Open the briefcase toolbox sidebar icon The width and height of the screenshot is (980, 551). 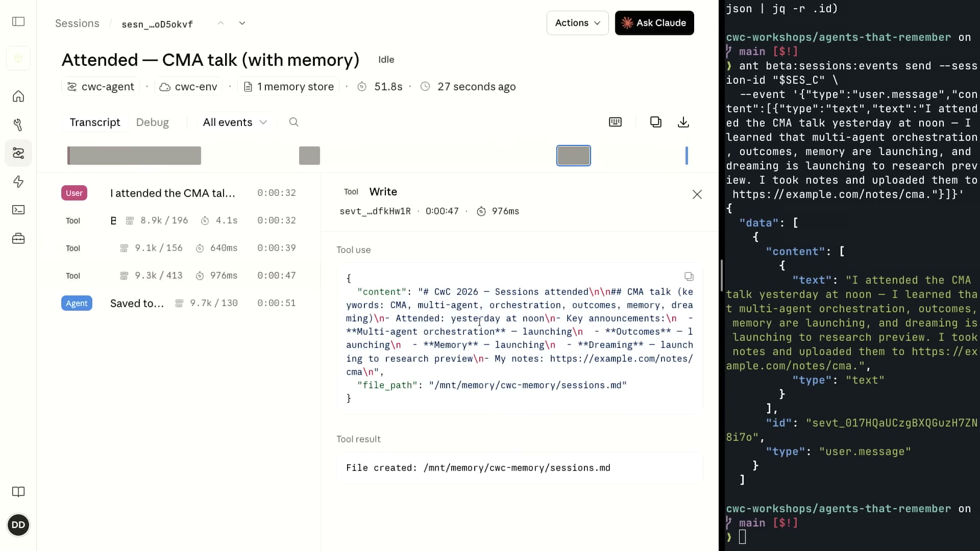tap(18, 238)
